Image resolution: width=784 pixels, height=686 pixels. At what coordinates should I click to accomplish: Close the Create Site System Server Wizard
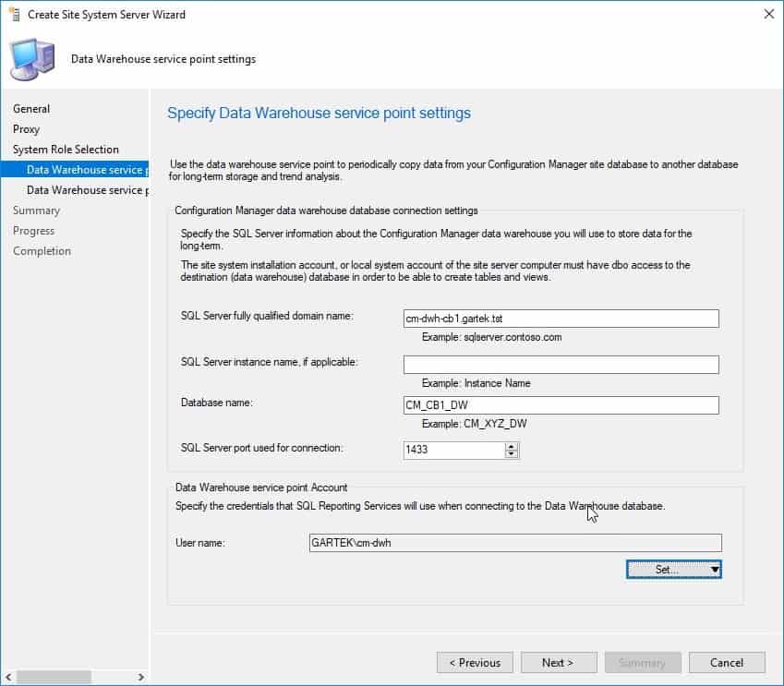(x=768, y=15)
